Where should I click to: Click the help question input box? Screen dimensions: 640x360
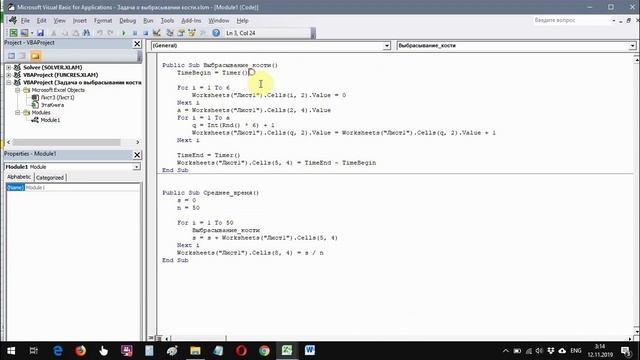(571, 20)
